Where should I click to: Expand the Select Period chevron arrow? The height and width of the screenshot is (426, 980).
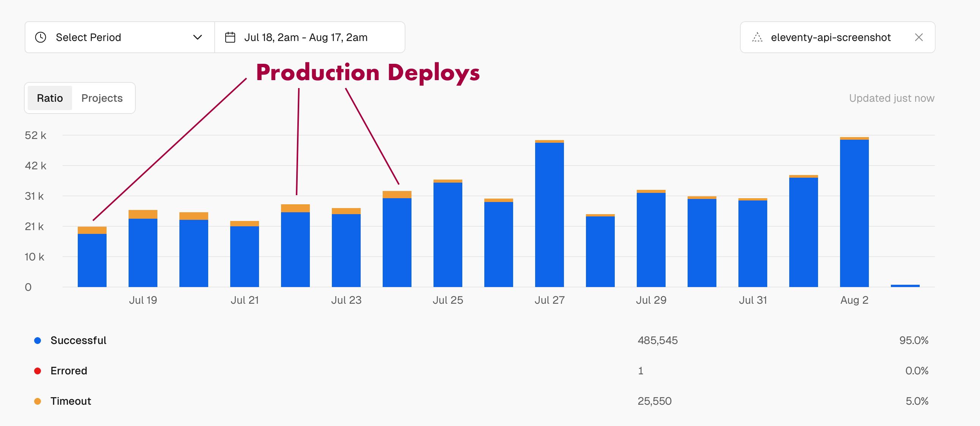tap(198, 37)
